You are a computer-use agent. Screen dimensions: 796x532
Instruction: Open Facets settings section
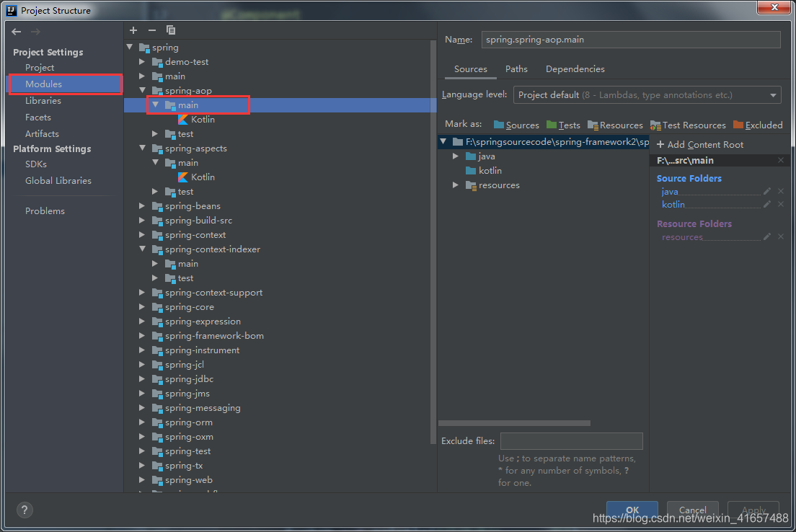click(x=38, y=118)
